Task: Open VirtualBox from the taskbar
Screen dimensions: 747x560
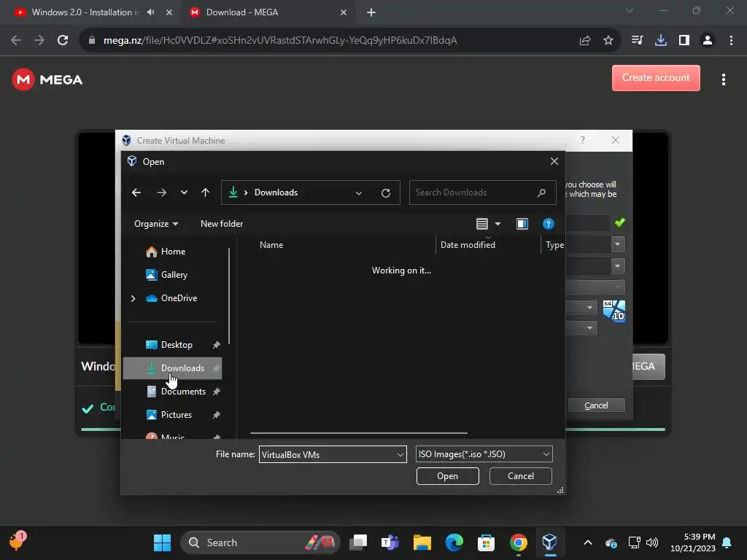Action: point(549,542)
